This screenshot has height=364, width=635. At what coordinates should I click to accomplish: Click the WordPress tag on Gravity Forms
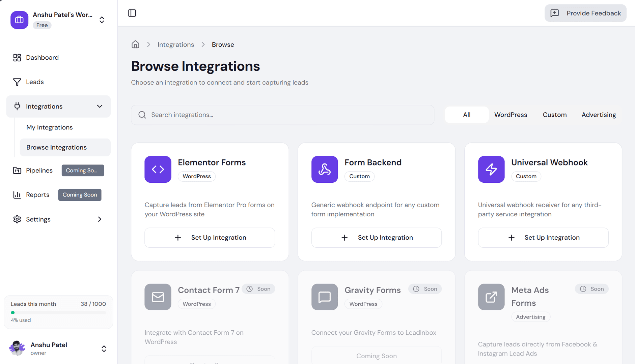pos(363,304)
